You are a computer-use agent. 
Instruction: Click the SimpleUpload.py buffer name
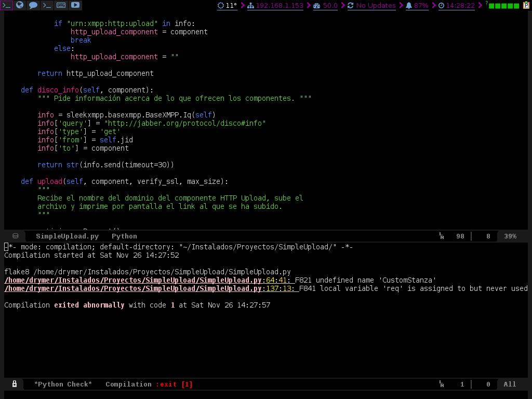pos(67,236)
